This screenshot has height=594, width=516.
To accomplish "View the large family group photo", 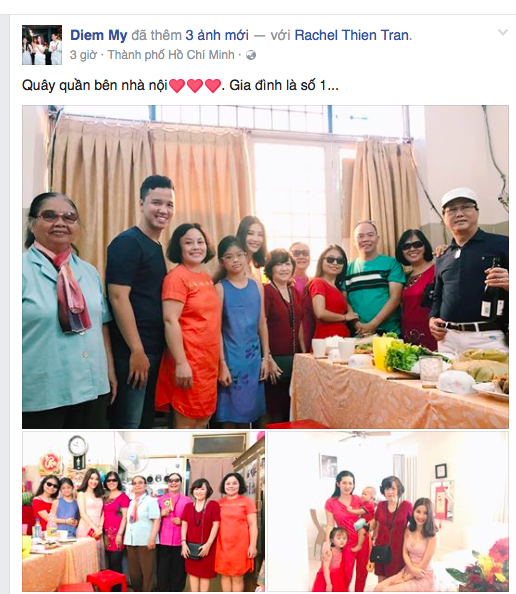I will pos(265,267).
